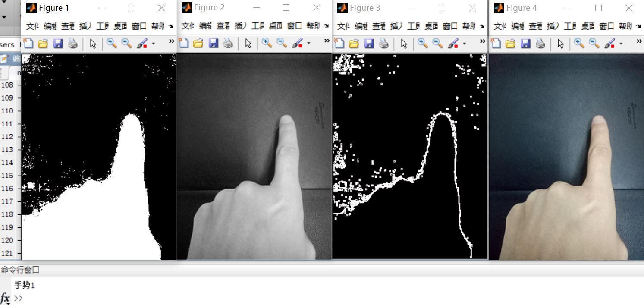The image size is (644, 305).
Task: Click New Figure icon in Figure 1
Action: (x=28, y=43)
